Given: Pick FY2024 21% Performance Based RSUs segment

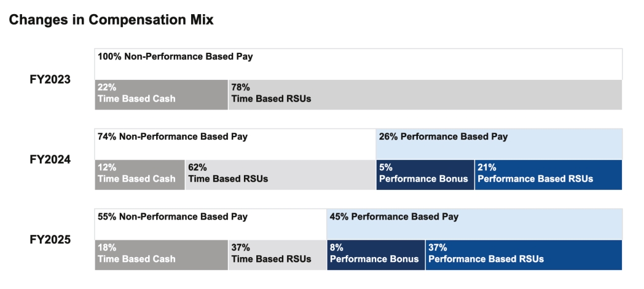Looking at the screenshot, I should (x=548, y=175).
